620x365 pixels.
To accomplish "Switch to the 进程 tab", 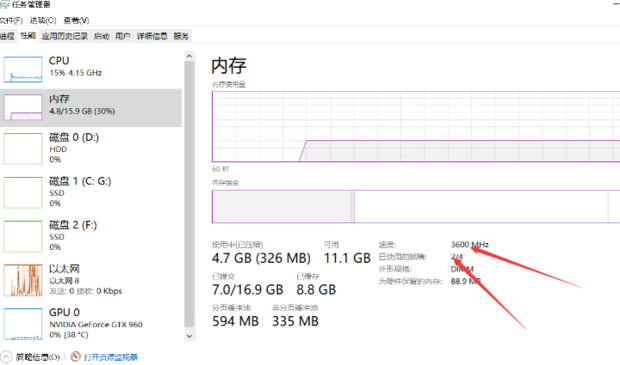I will 8,36.
